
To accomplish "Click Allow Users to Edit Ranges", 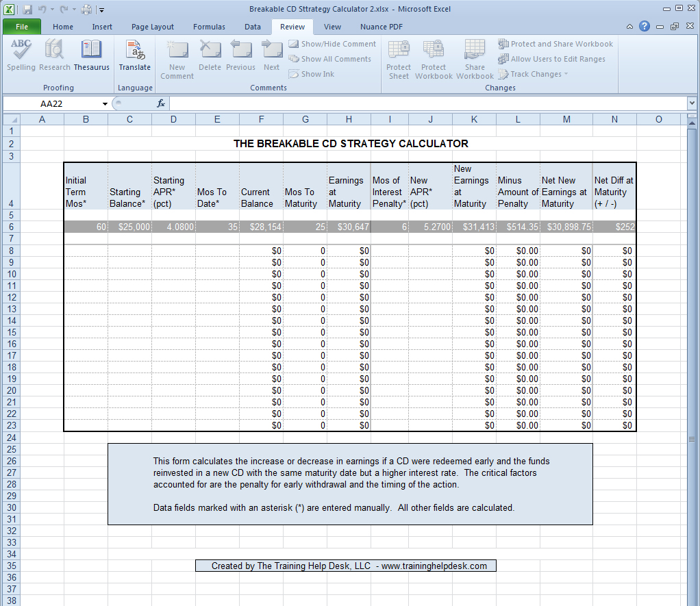I will tap(552, 59).
